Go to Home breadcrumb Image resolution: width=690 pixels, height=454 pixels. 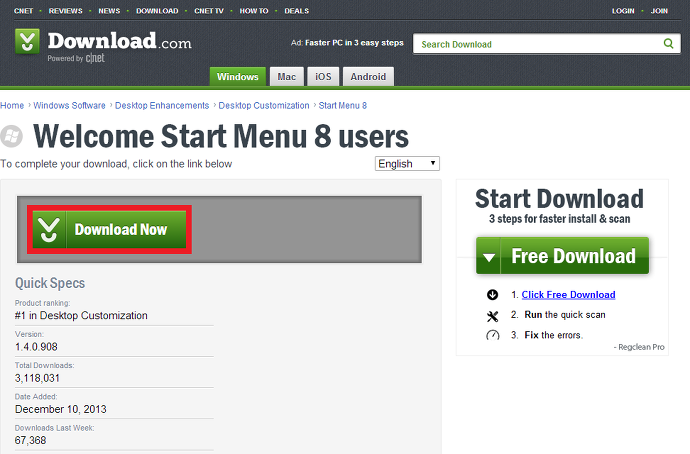click(x=12, y=106)
